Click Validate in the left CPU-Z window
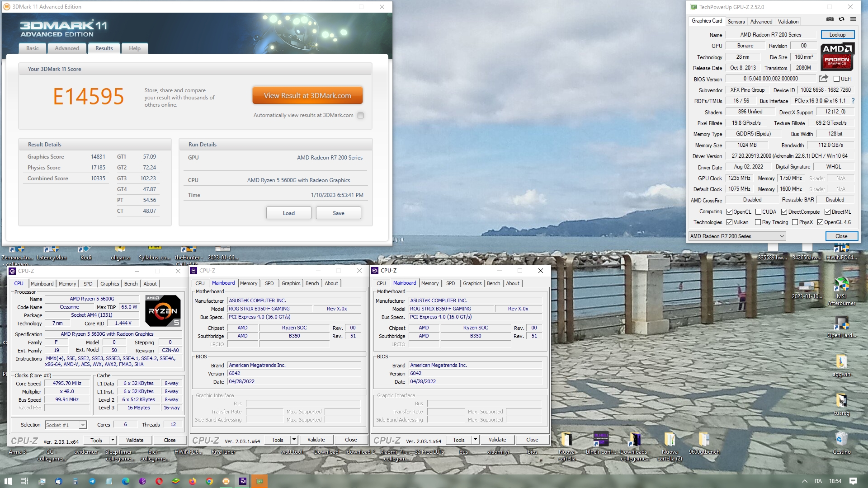Viewport: 868px width, 488px height. [x=135, y=440]
